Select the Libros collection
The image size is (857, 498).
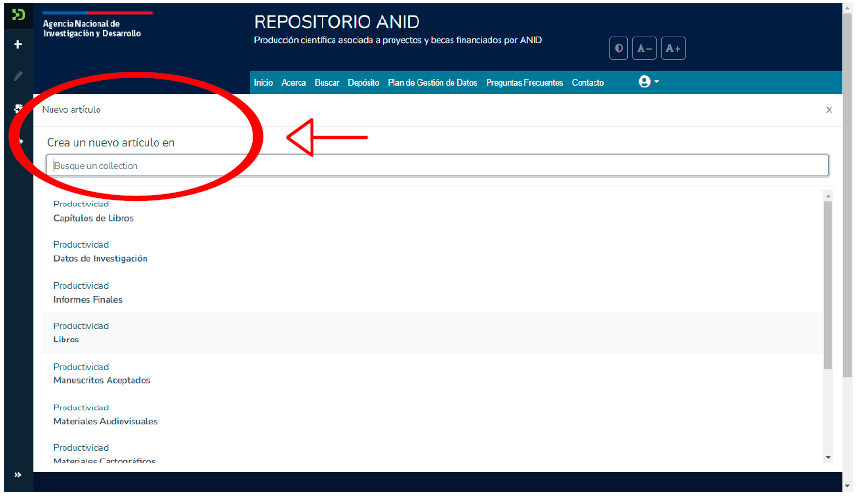(432, 333)
